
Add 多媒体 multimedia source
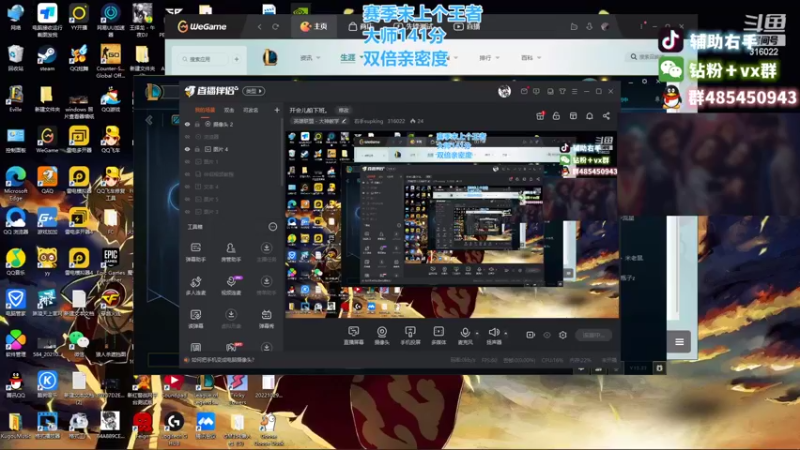coord(438,336)
